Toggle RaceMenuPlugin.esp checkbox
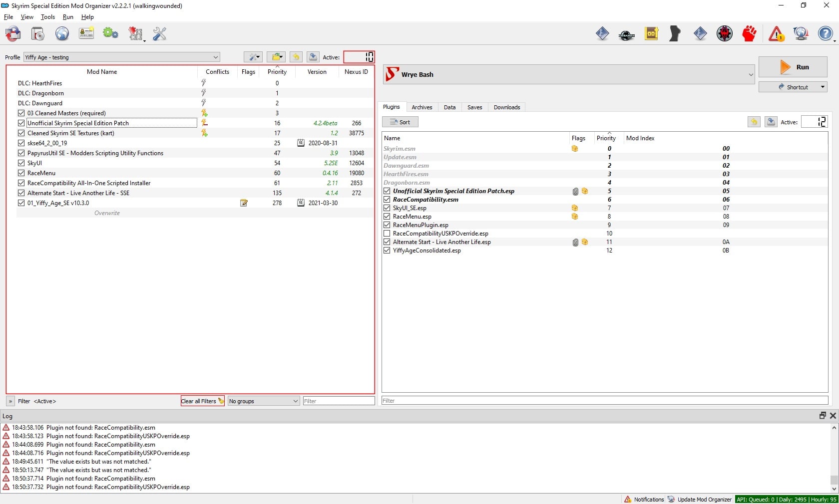Viewport: 839px width, 504px height. [x=387, y=225]
